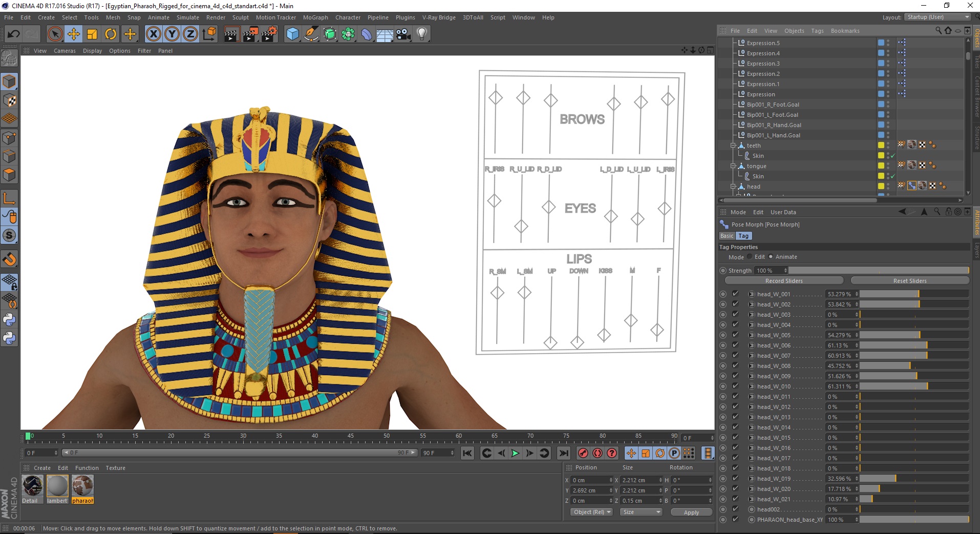The image size is (980, 534).
Task: Jump to the start of animation
Action: [467, 453]
